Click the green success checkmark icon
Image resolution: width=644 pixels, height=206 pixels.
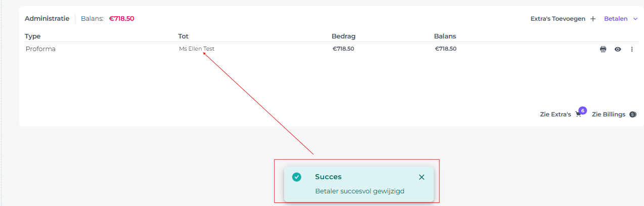297,177
